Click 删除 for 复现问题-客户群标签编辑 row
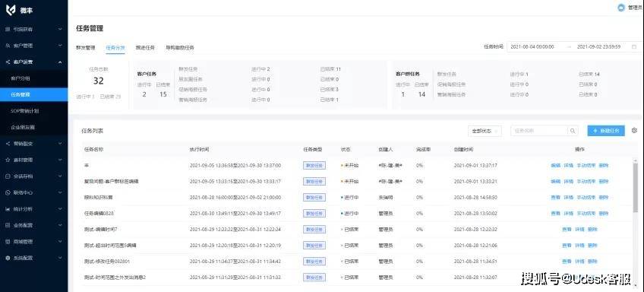The width and height of the screenshot is (644, 292). point(603,182)
